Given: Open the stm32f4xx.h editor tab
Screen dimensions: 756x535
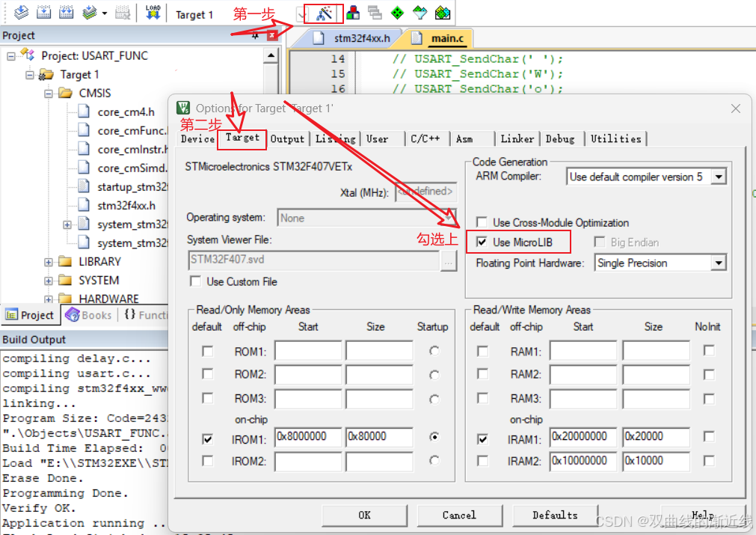Looking at the screenshot, I should point(354,38).
